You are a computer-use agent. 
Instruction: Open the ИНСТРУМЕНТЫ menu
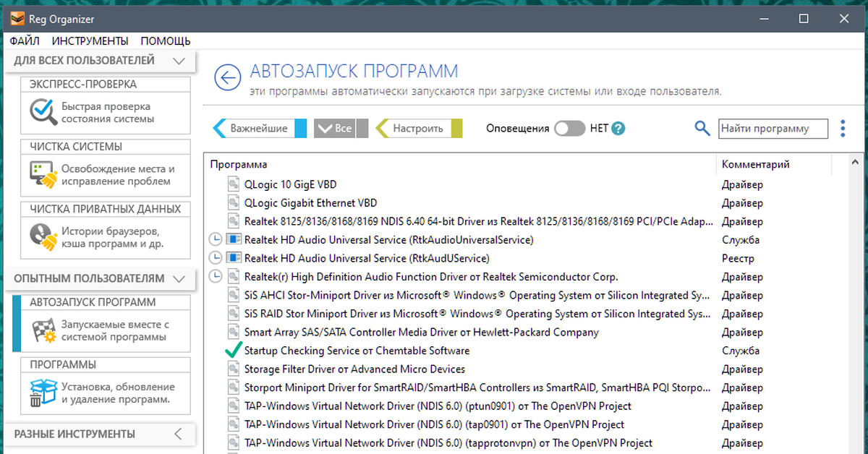coord(90,40)
